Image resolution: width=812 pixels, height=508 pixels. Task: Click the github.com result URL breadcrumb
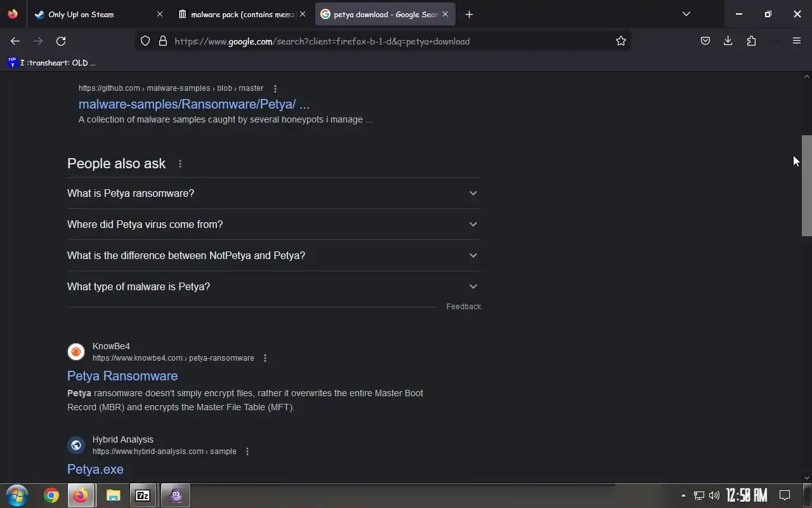pyautogui.click(x=171, y=88)
